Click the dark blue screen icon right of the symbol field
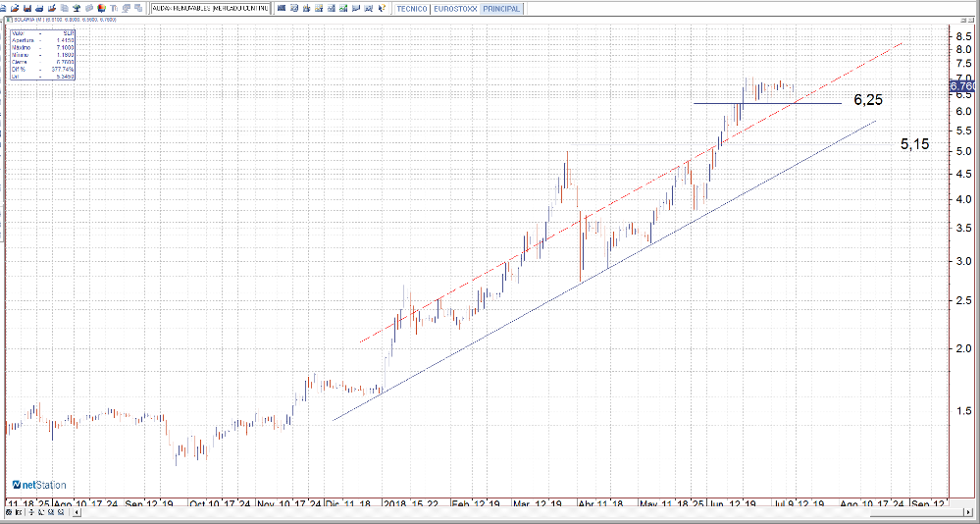 [282, 8]
